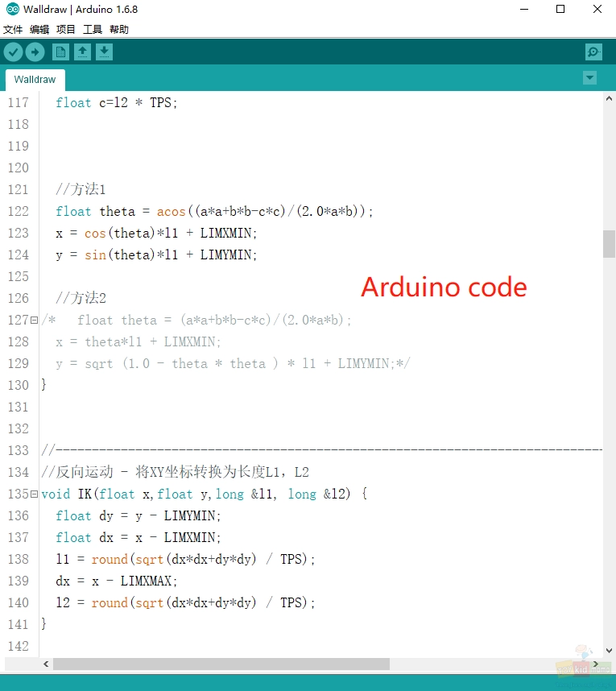
Task: Click the 'l1 = round(sqrt(dx*dx+dy*dy) / TPS);' line
Action: tap(185, 559)
